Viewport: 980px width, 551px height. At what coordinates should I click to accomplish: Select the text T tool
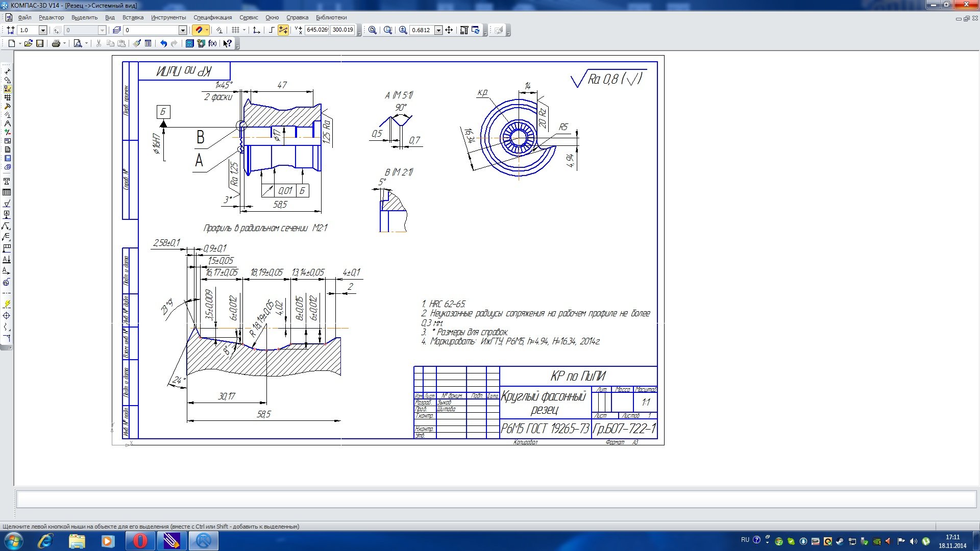[x=7, y=182]
